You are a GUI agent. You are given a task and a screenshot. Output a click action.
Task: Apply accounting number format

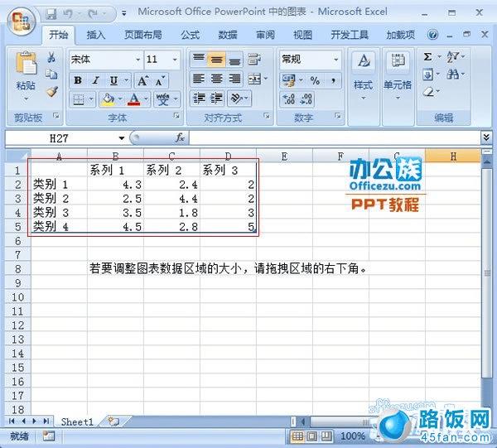288,80
